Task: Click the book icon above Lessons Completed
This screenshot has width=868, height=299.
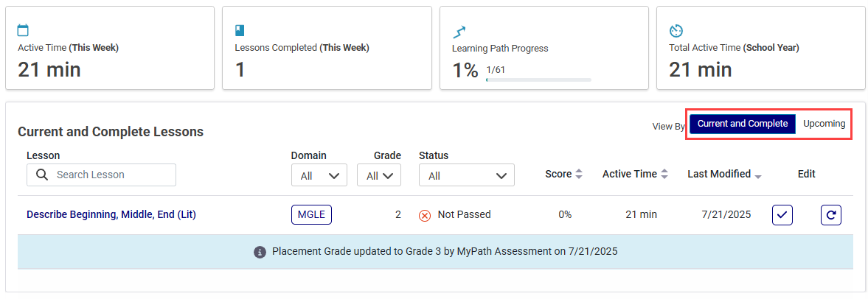Action: pyautogui.click(x=240, y=30)
